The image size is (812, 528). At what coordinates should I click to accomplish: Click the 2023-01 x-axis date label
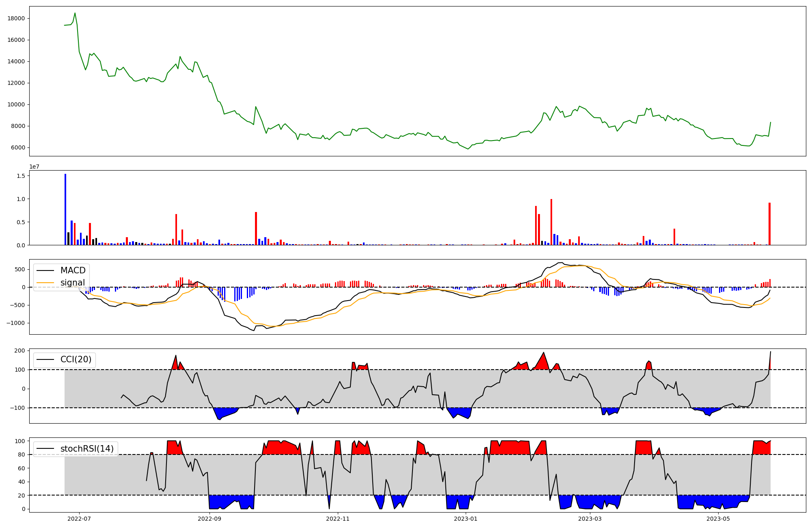click(466, 519)
